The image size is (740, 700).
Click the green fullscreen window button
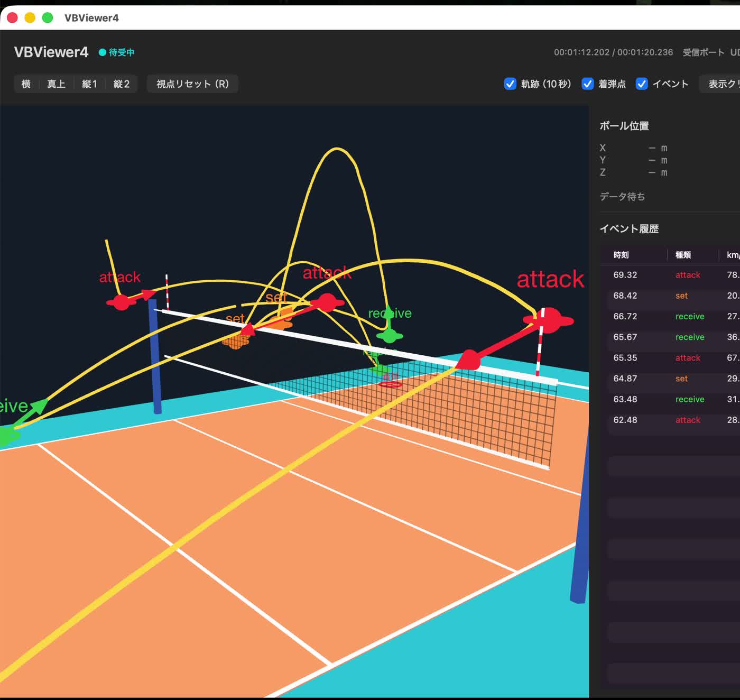(x=48, y=17)
